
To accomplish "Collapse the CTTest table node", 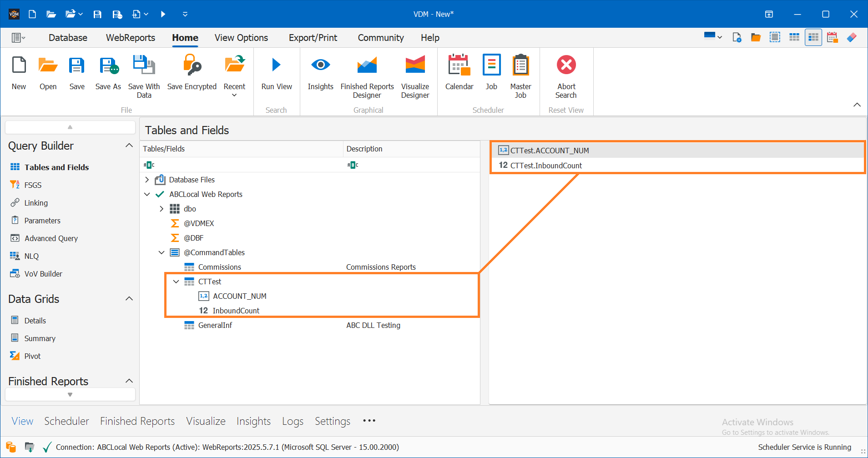I will (176, 281).
